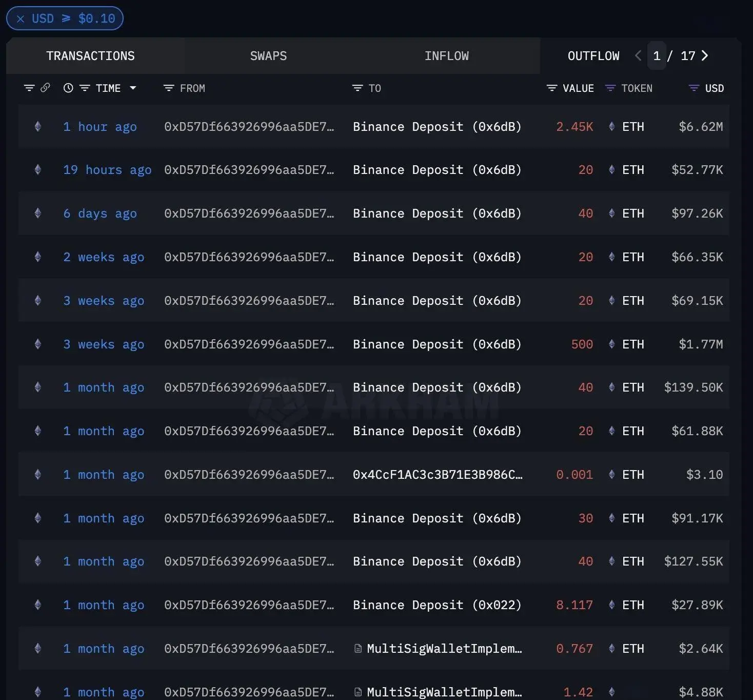The width and height of the screenshot is (753, 700).
Task: Open the Swaps tab
Action: pyautogui.click(x=268, y=56)
